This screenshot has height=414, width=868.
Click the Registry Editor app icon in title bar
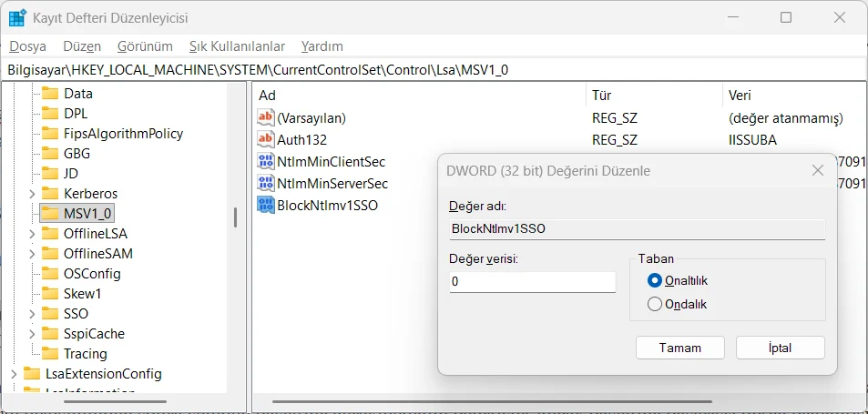tap(16, 17)
